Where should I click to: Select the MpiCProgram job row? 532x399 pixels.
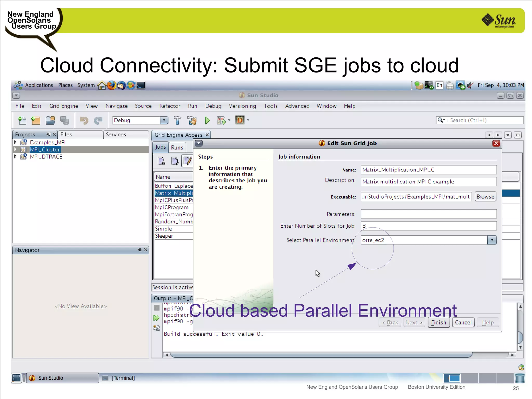tap(174, 207)
